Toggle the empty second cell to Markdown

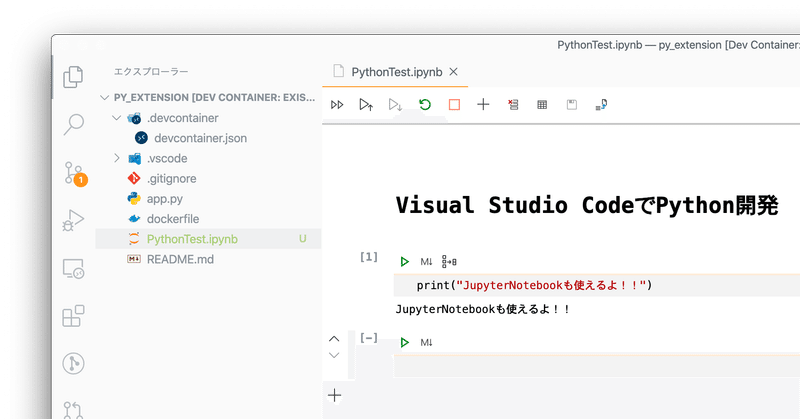pos(426,343)
